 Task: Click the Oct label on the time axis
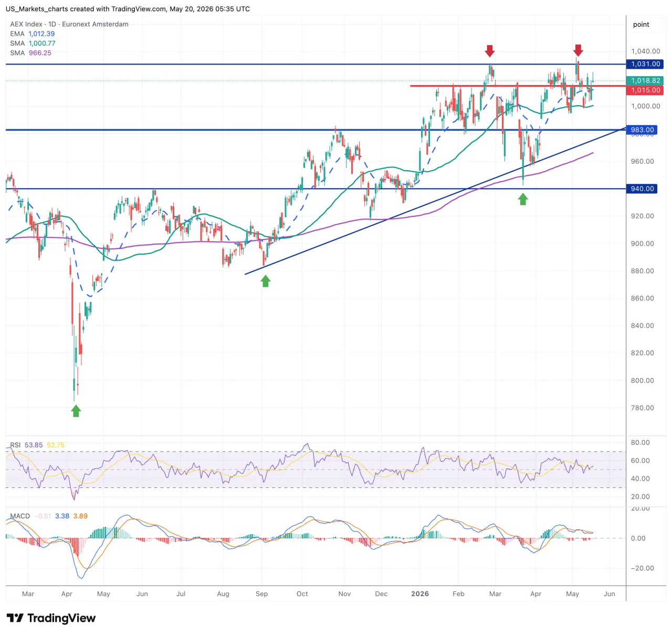(x=302, y=594)
